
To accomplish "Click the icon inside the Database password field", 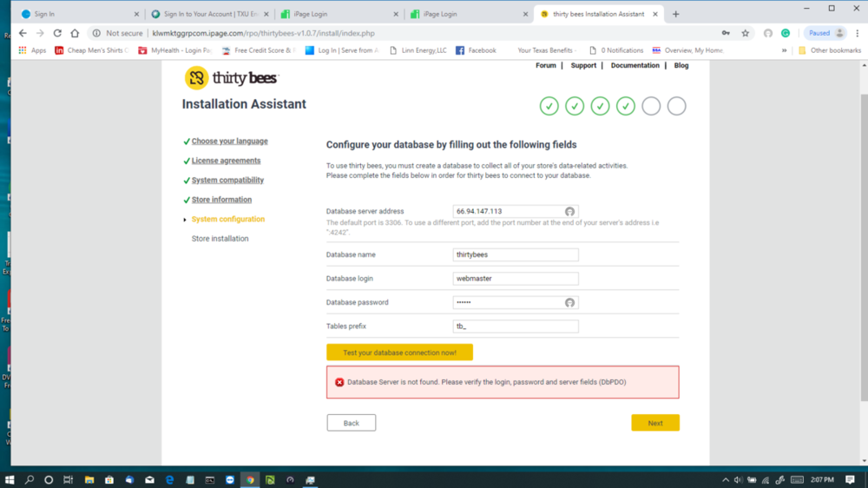I will coord(569,303).
